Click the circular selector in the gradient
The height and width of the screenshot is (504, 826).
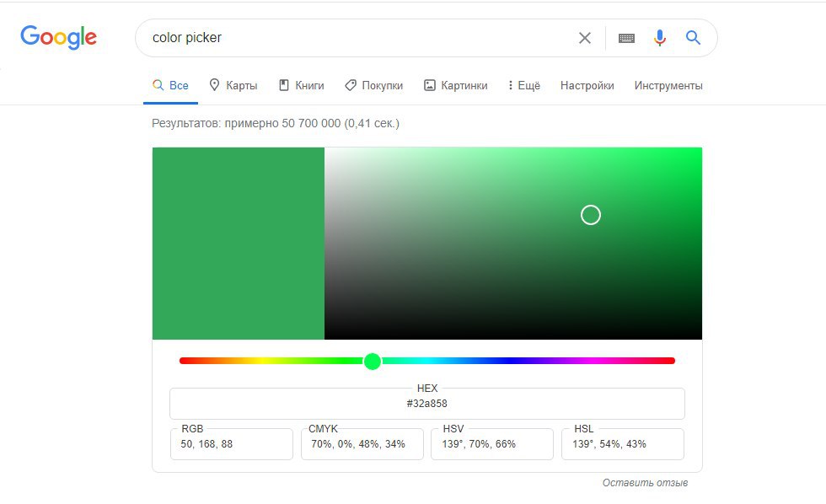click(591, 215)
